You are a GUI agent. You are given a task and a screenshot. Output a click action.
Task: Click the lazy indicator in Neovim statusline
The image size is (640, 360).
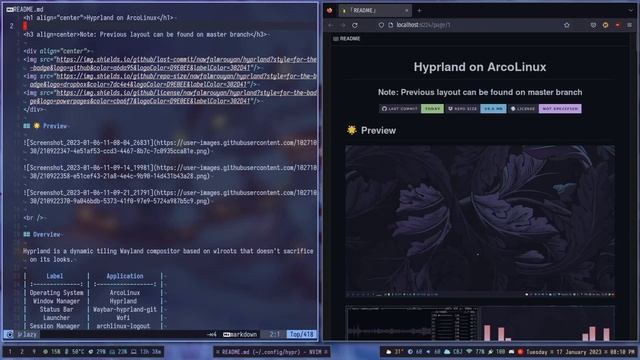pyautogui.click(x=27, y=335)
